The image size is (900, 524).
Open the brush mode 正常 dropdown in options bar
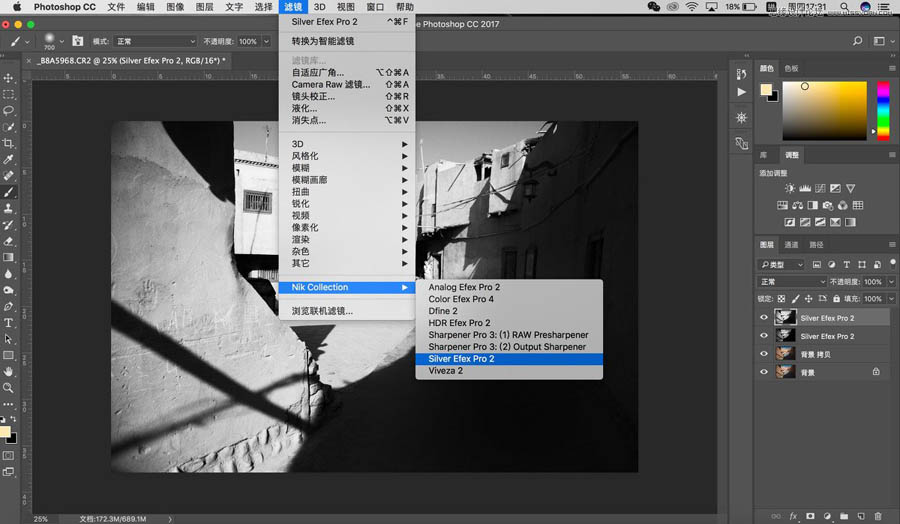[156, 41]
